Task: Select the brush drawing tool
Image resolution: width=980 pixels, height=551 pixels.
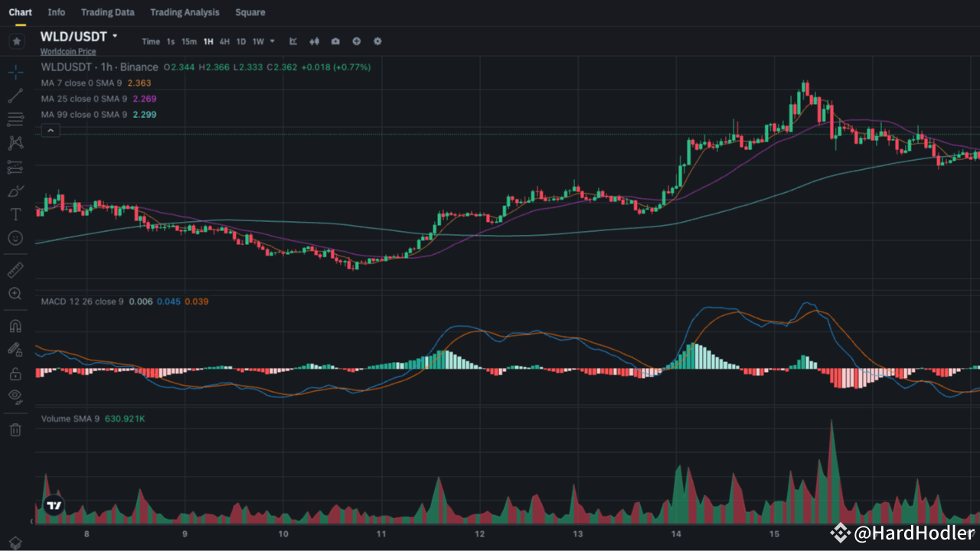Action: pos(15,191)
